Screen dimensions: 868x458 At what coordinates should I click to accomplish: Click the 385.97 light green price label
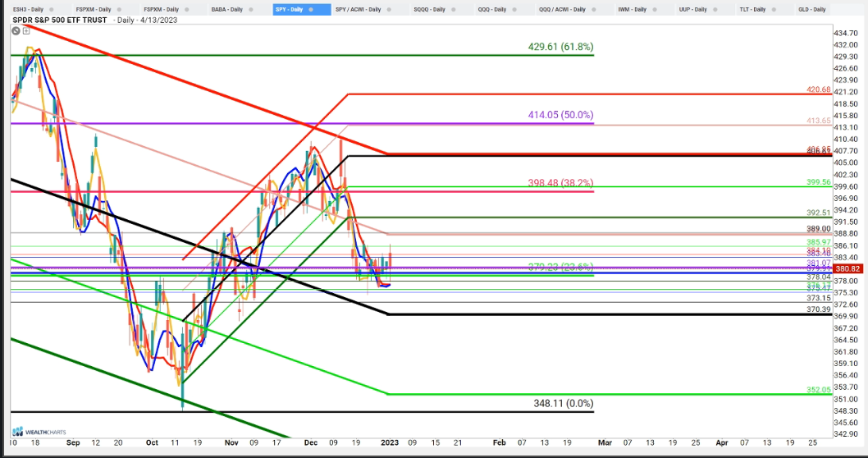[x=819, y=242]
